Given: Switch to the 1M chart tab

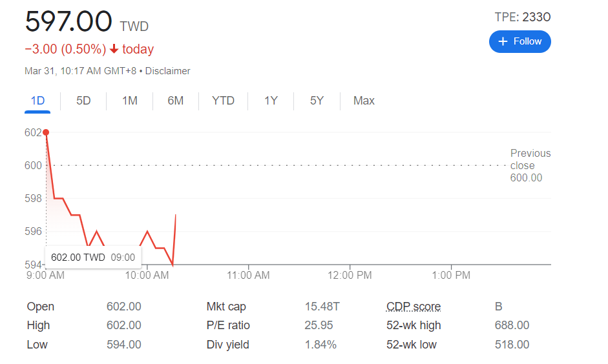Looking at the screenshot, I should pyautogui.click(x=130, y=101).
